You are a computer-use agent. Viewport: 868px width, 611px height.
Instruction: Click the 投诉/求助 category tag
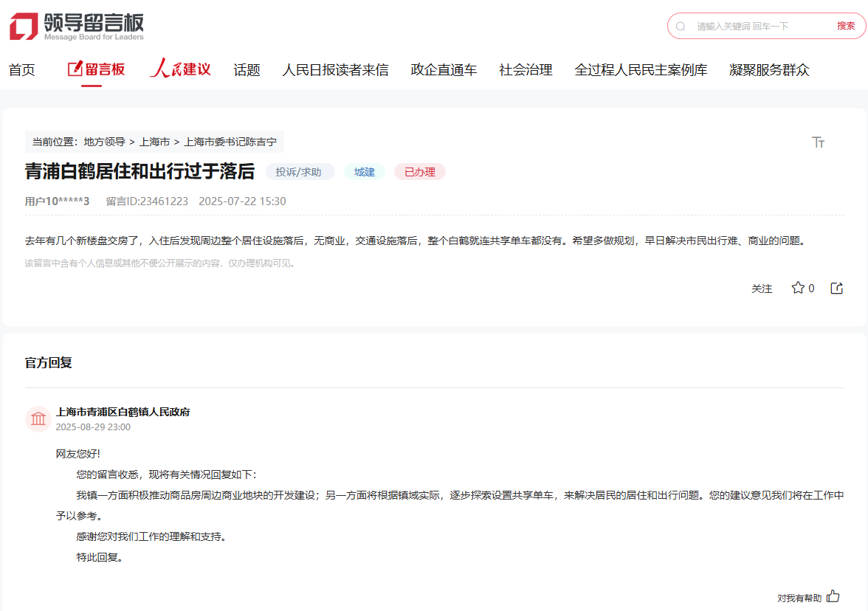tap(299, 172)
